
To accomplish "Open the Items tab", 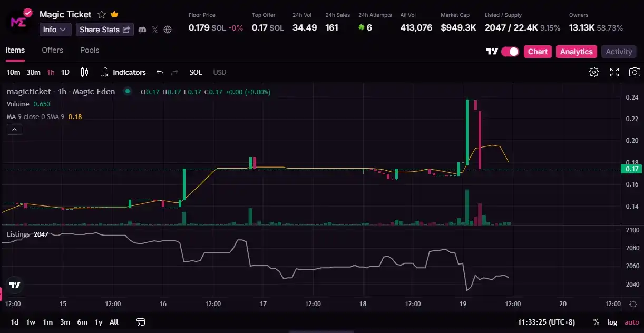I will pyautogui.click(x=15, y=50).
